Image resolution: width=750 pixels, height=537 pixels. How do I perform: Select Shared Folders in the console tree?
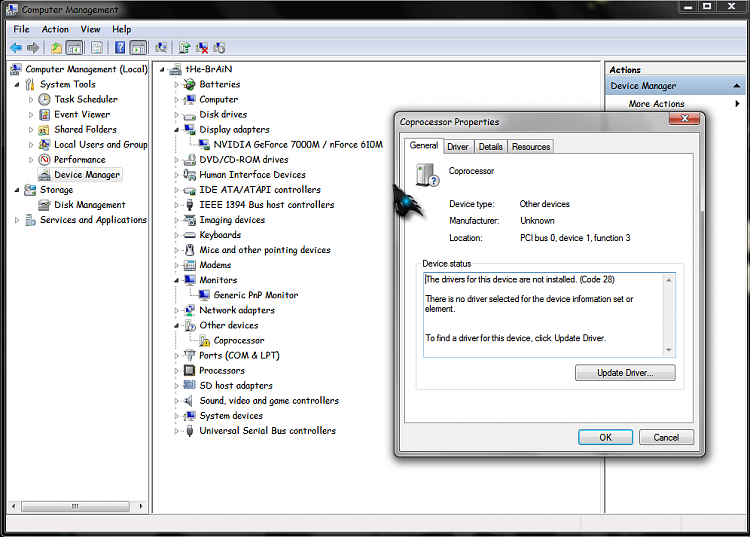click(x=85, y=129)
